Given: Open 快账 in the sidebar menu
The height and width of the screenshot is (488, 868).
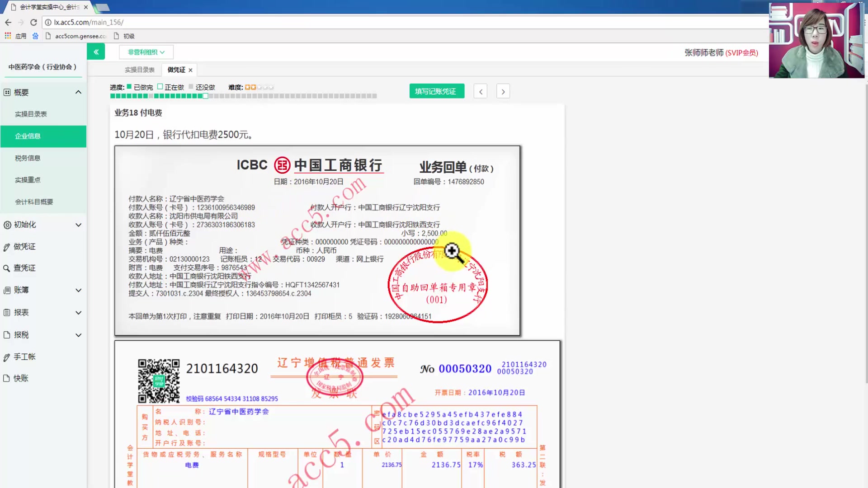Looking at the screenshot, I should (x=21, y=378).
